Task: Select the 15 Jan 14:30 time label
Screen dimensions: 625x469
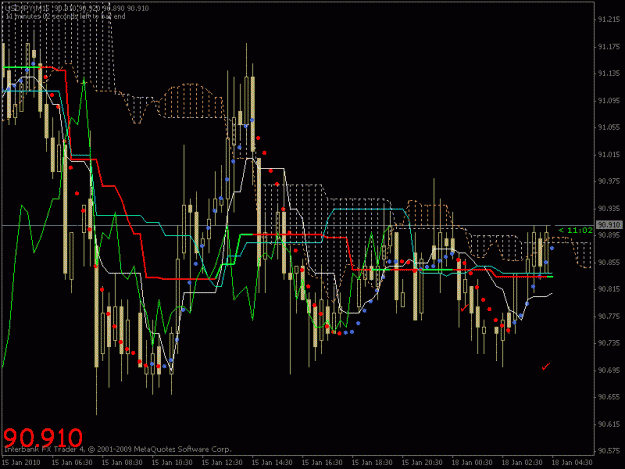Action: [272, 463]
